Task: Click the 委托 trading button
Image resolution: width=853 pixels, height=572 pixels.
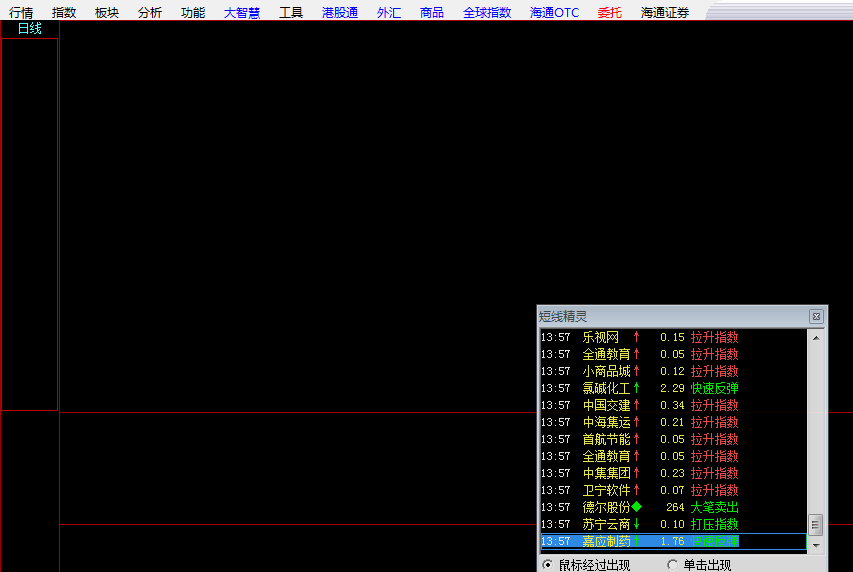Action: (609, 13)
